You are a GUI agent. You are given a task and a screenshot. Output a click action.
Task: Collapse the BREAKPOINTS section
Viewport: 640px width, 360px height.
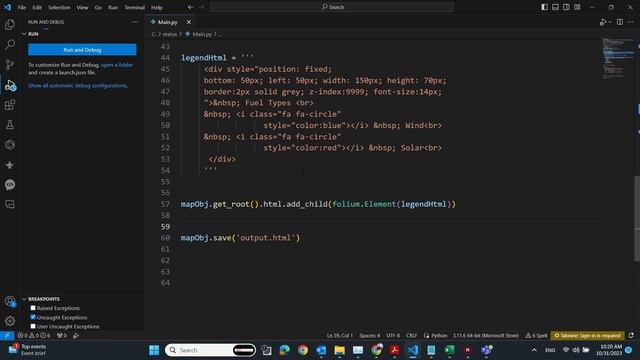24,299
